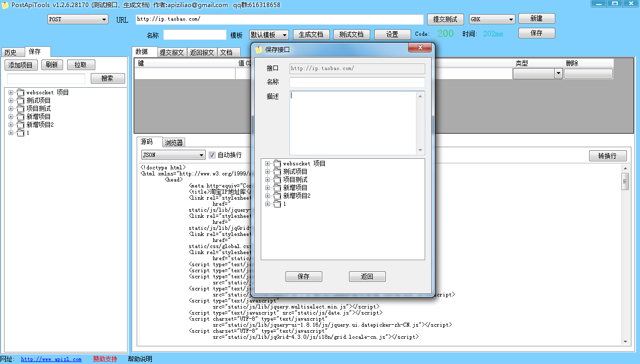Screen dimensions: 640x364
Task: Expand websocket 项目 node in dialog tree
Action: click(268, 164)
